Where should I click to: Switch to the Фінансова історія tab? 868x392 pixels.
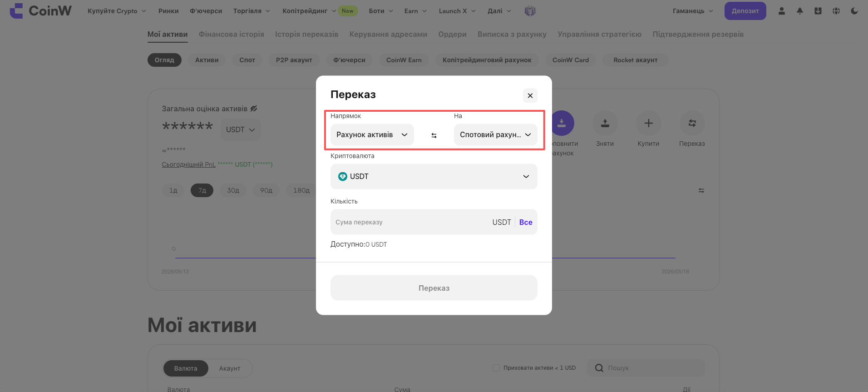click(x=232, y=34)
